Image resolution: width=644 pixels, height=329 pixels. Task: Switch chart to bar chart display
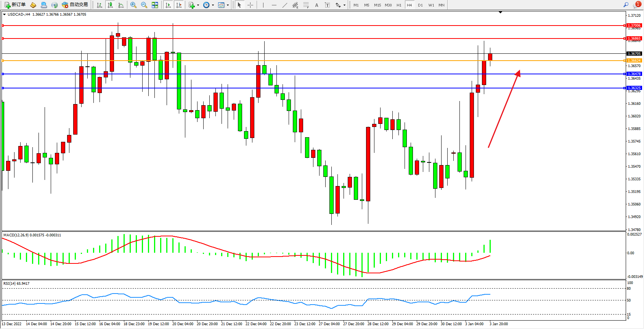pos(100,5)
